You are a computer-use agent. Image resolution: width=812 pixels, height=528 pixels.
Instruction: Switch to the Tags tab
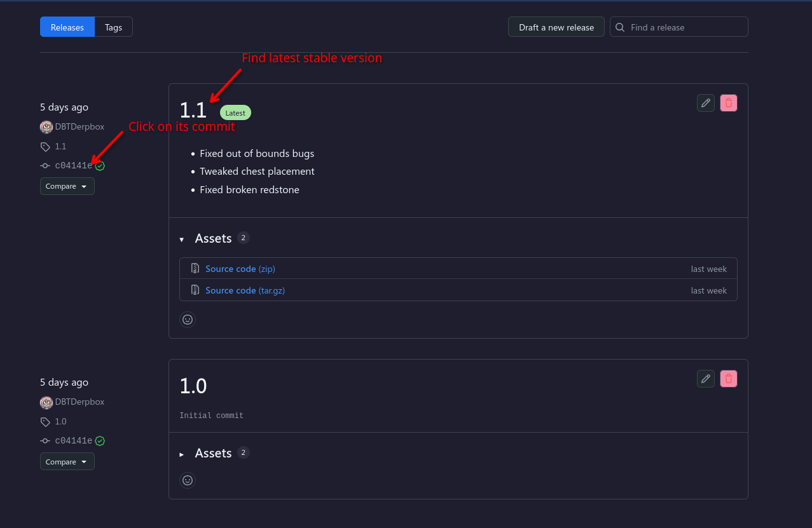click(114, 27)
